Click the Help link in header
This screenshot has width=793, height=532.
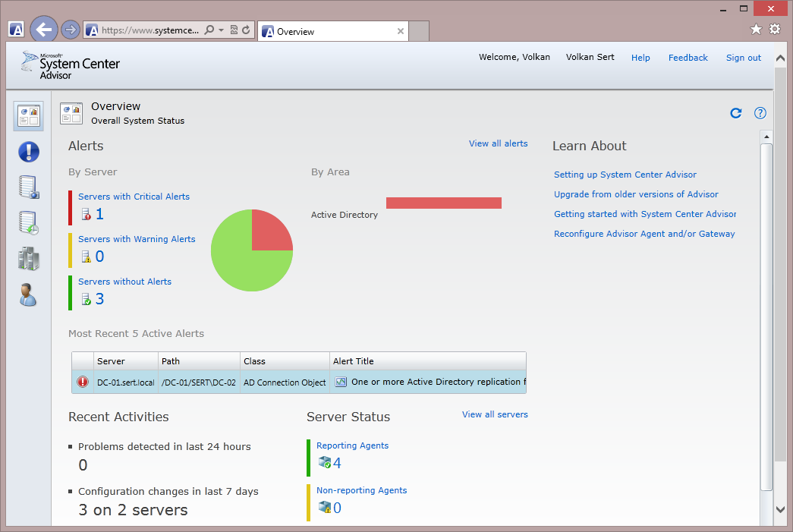pyautogui.click(x=640, y=58)
